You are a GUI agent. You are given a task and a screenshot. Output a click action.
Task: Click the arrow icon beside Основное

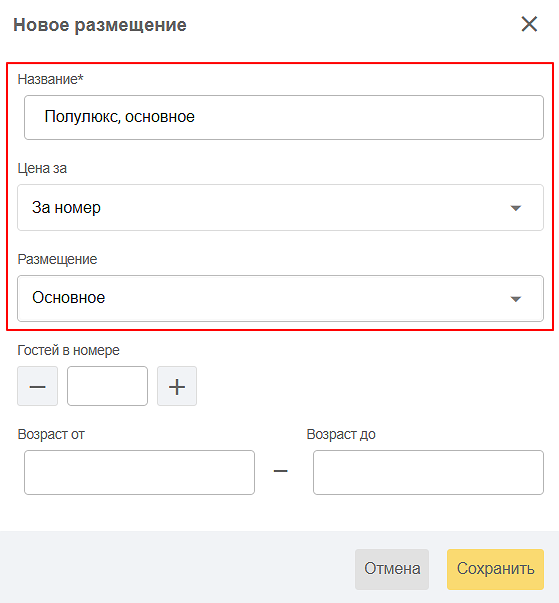pyautogui.click(x=516, y=299)
